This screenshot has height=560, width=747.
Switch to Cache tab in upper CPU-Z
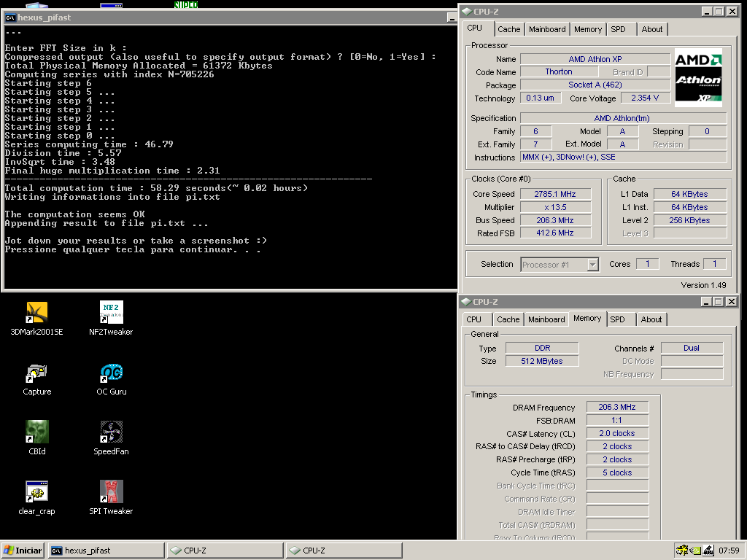pyautogui.click(x=508, y=29)
